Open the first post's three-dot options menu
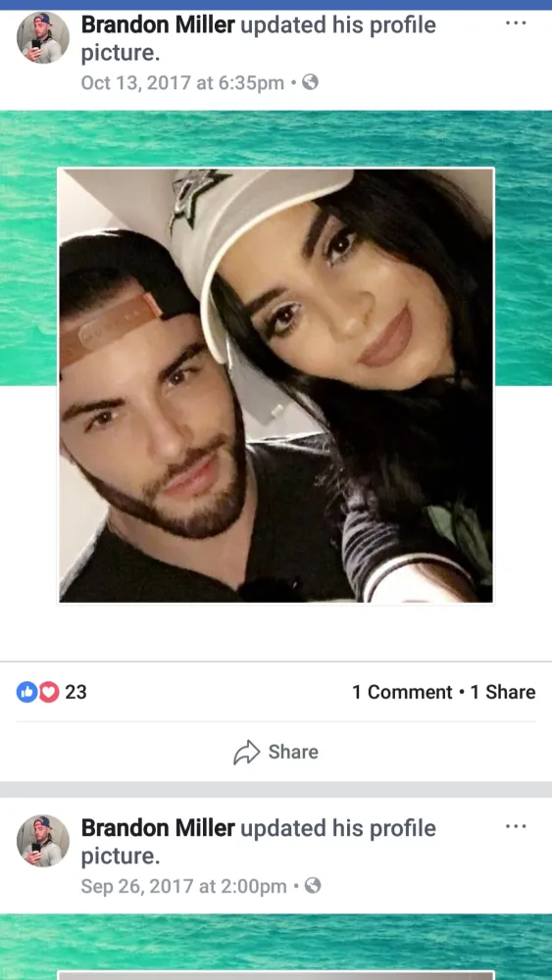The height and width of the screenshot is (980, 552). [x=515, y=24]
